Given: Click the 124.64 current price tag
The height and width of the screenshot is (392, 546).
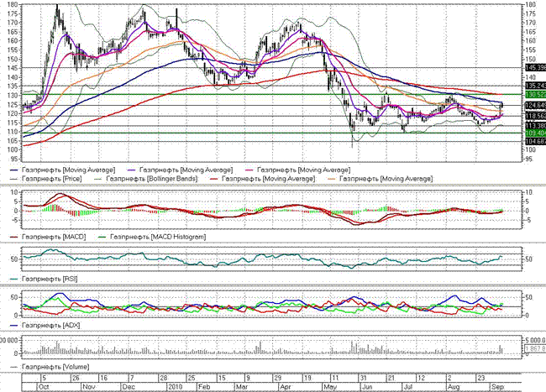Looking at the screenshot, I should (x=535, y=105).
